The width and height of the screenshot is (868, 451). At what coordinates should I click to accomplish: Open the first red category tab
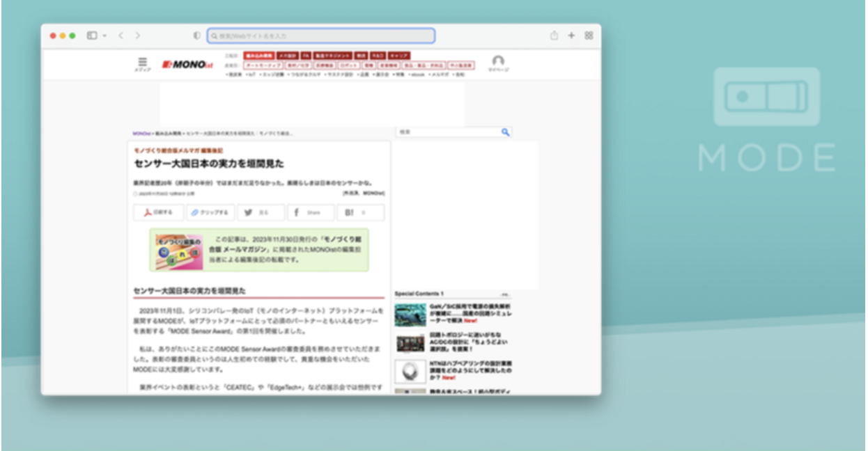click(x=258, y=56)
